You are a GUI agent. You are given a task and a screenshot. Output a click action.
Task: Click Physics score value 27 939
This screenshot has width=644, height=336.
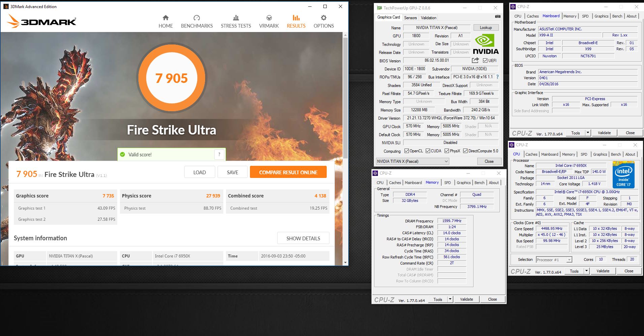click(213, 196)
